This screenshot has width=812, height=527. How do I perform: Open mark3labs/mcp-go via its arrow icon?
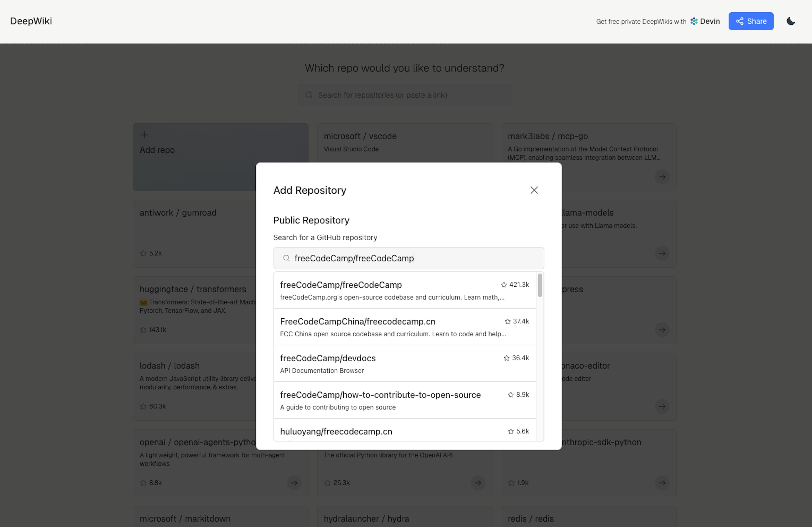662,177
